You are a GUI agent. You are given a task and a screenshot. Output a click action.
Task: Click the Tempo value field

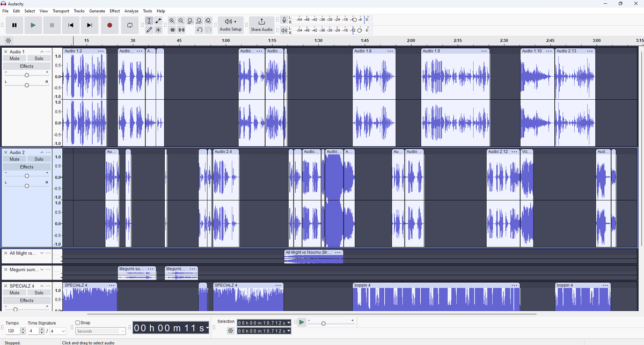[12, 332]
